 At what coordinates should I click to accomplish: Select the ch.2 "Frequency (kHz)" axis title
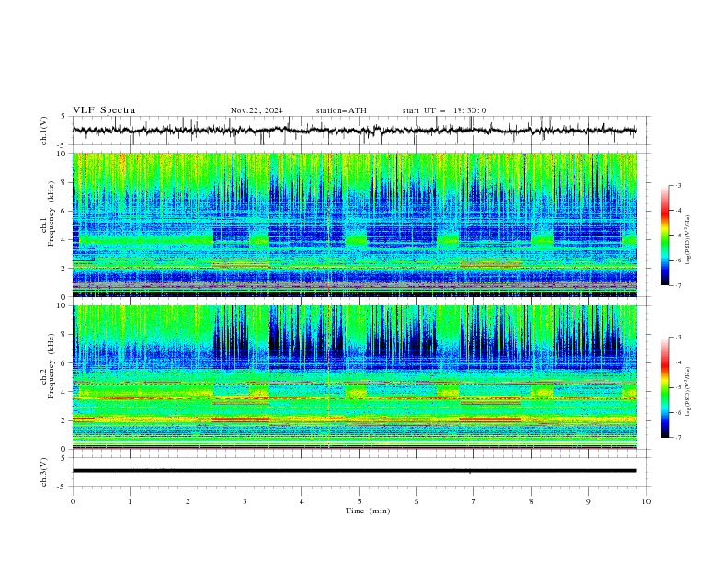[x=51, y=366]
